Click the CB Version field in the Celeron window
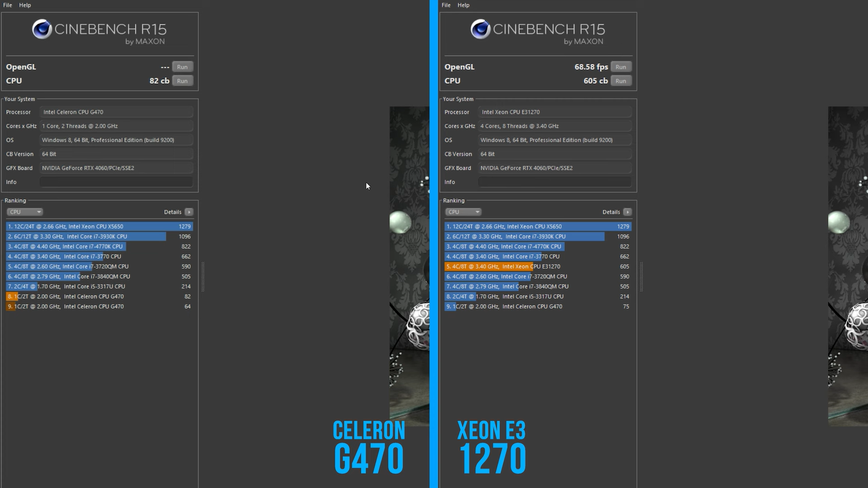Image resolution: width=868 pixels, height=488 pixels. pos(116,154)
